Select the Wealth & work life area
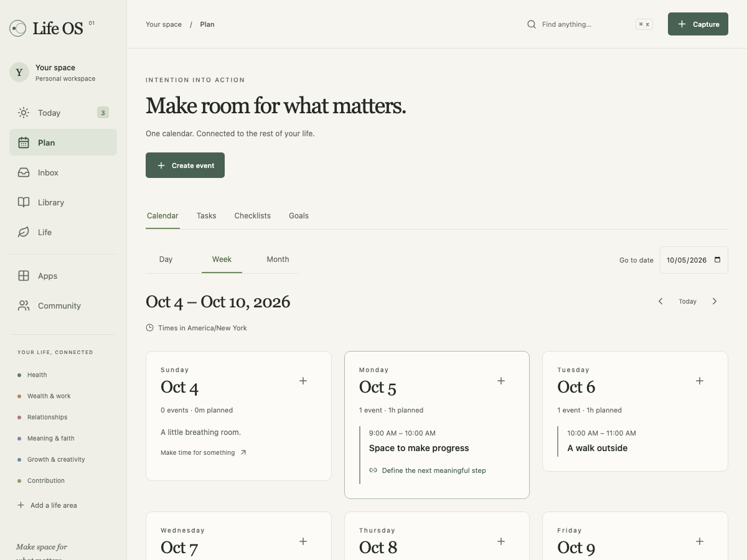The image size is (747, 560). coord(49,396)
